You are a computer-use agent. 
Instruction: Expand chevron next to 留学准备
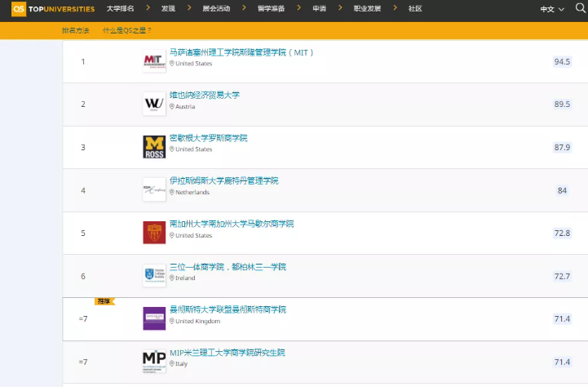pyautogui.click(x=298, y=7)
